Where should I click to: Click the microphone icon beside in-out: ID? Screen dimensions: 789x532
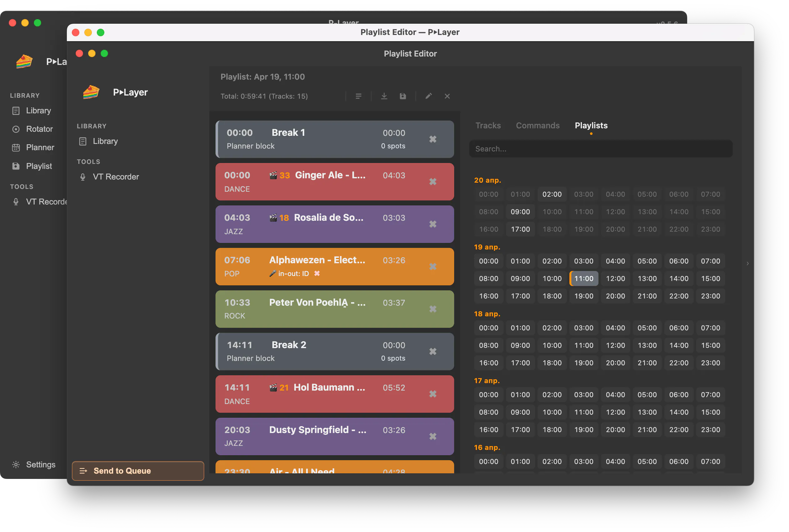tap(272, 273)
